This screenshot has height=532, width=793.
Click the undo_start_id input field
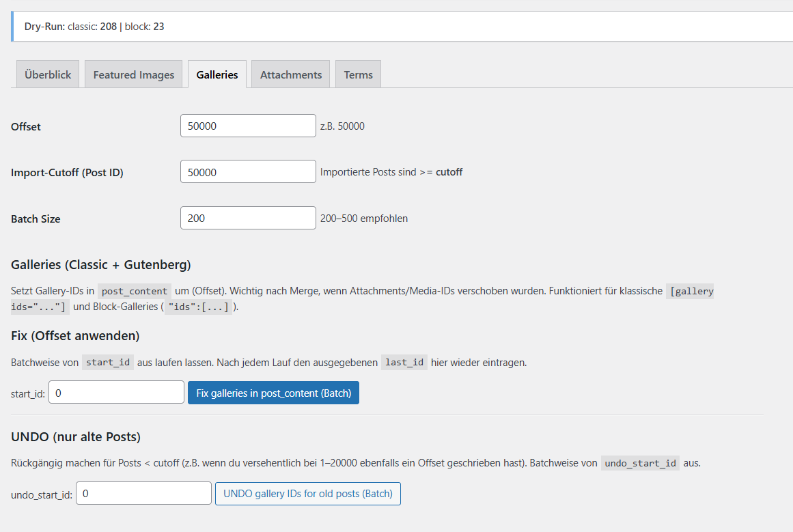pos(143,494)
